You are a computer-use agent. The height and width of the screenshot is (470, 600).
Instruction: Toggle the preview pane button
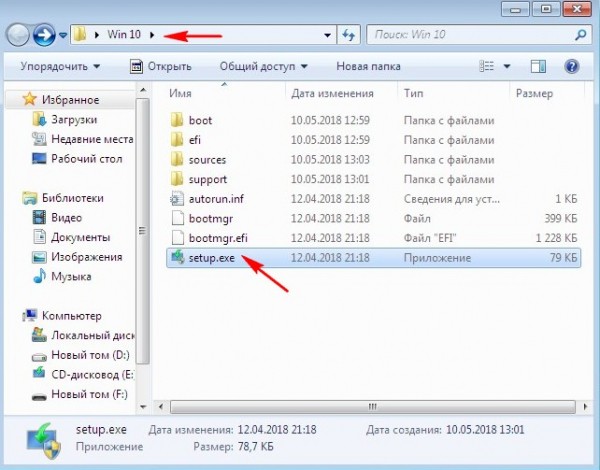pyautogui.click(x=538, y=67)
